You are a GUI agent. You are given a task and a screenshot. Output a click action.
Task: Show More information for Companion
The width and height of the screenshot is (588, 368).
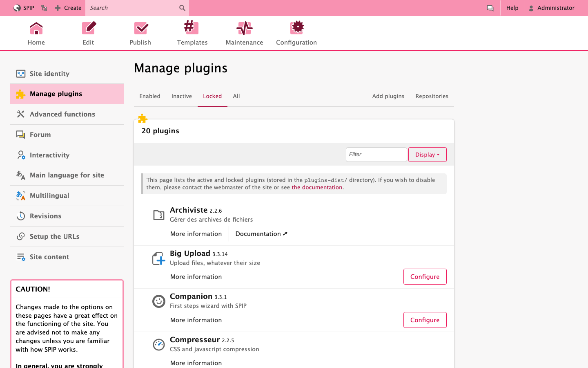click(196, 320)
